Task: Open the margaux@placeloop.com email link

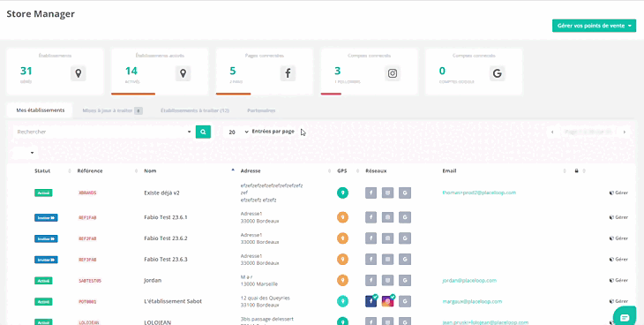Action: pyautogui.click(x=472, y=301)
